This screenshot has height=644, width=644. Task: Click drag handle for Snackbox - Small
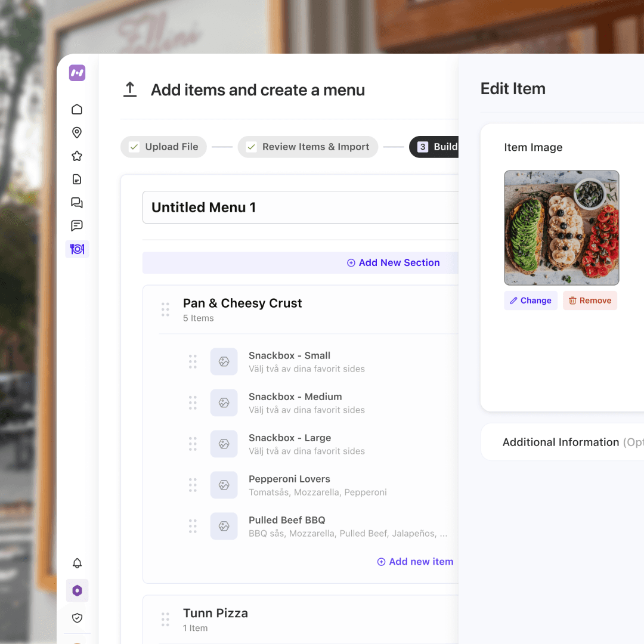point(193,361)
